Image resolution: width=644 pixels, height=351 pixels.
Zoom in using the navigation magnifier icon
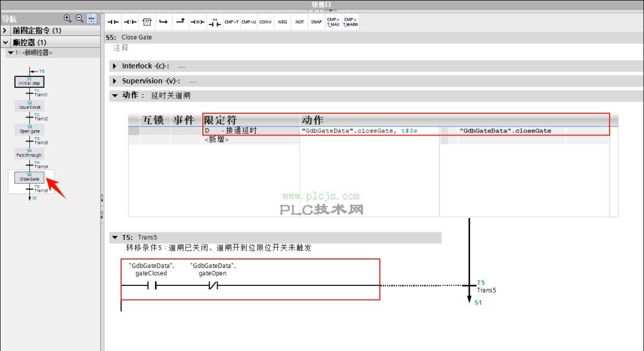point(67,18)
